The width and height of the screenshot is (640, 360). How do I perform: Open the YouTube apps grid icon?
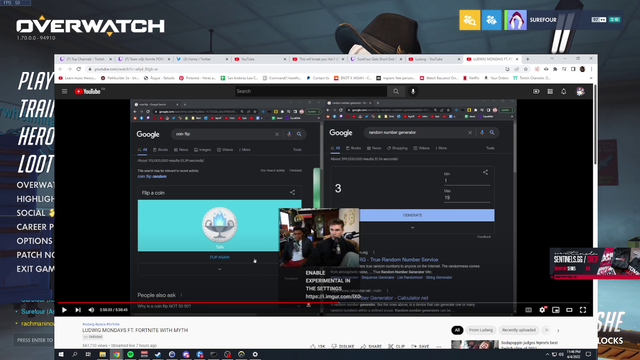click(550, 91)
